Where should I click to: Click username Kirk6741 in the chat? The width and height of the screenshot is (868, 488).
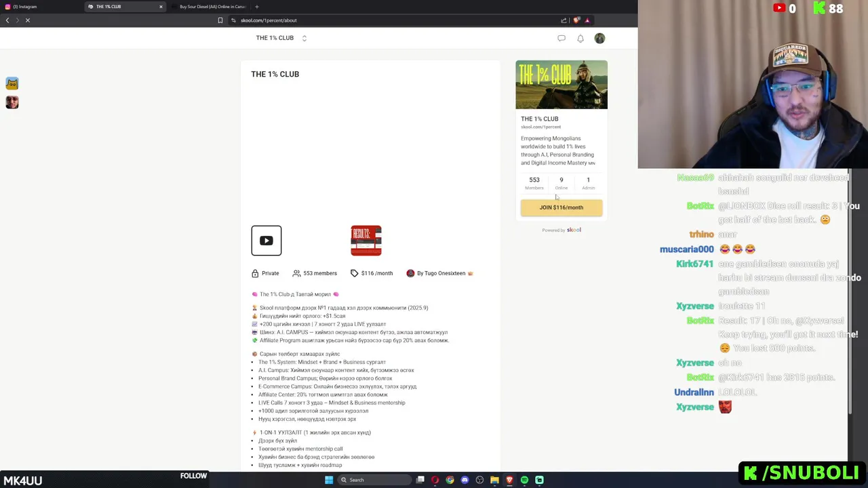point(695,264)
